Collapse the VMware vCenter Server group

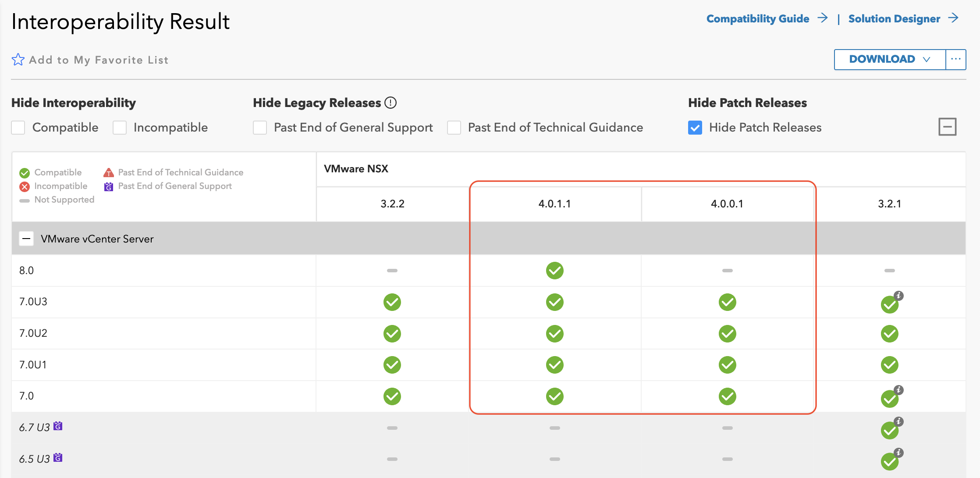coord(26,239)
